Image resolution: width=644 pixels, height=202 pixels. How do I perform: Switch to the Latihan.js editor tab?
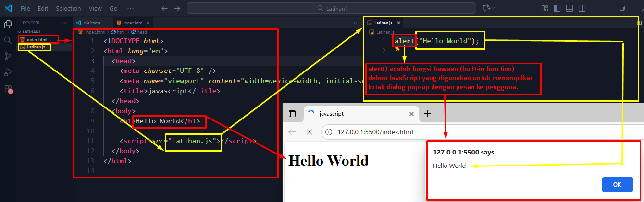coord(383,23)
